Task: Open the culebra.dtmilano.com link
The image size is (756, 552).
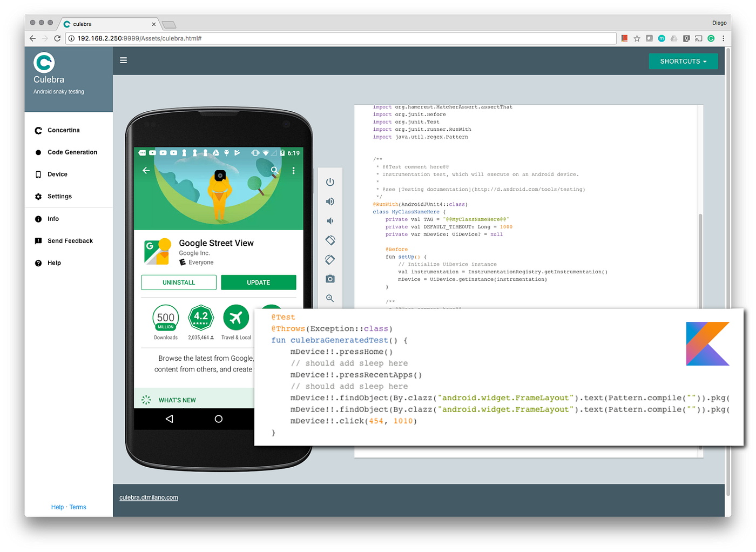Action: pyautogui.click(x=148, y=497)
